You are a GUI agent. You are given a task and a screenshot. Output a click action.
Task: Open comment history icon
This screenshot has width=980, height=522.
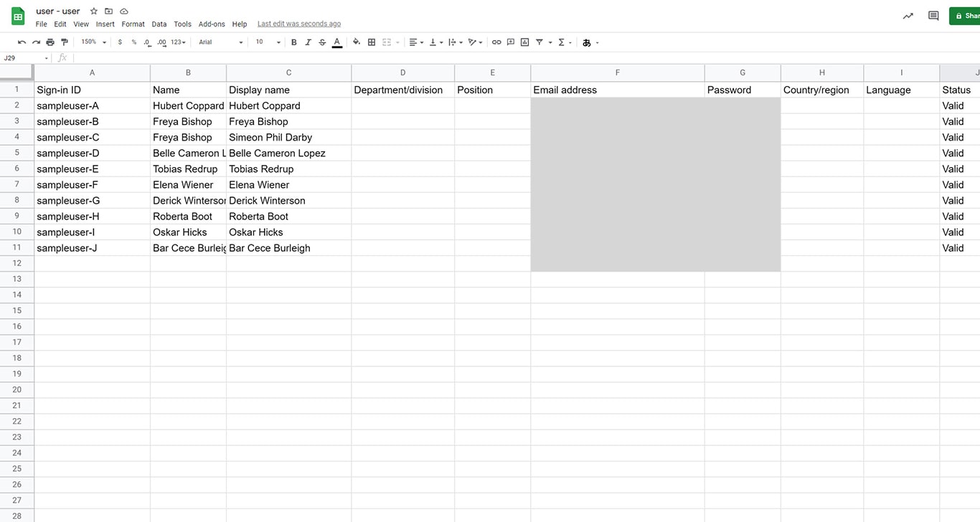933,16
